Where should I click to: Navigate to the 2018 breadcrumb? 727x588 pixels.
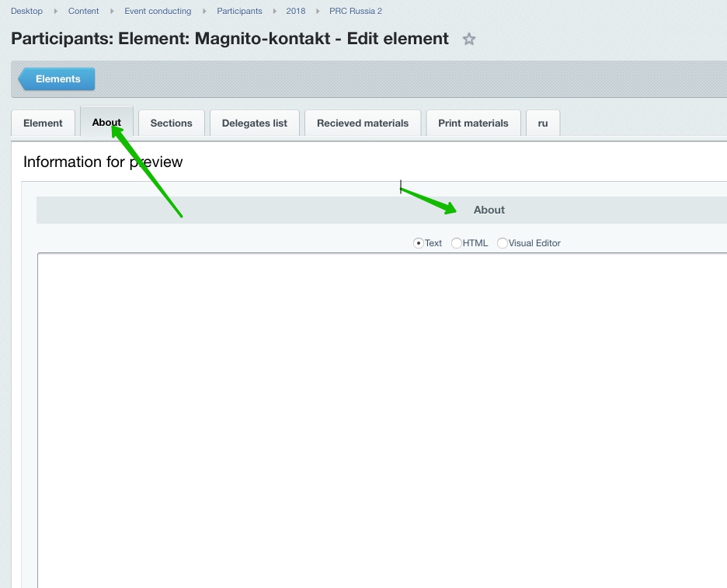(x=295, y=11)
